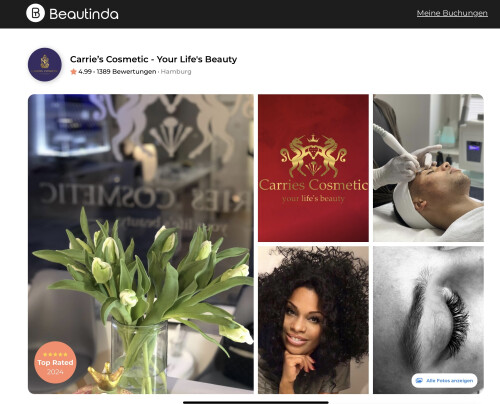This screenshot has width=500, height=404.
Task: Click the golden unicorn crest on red image
Action: (313, 156)
